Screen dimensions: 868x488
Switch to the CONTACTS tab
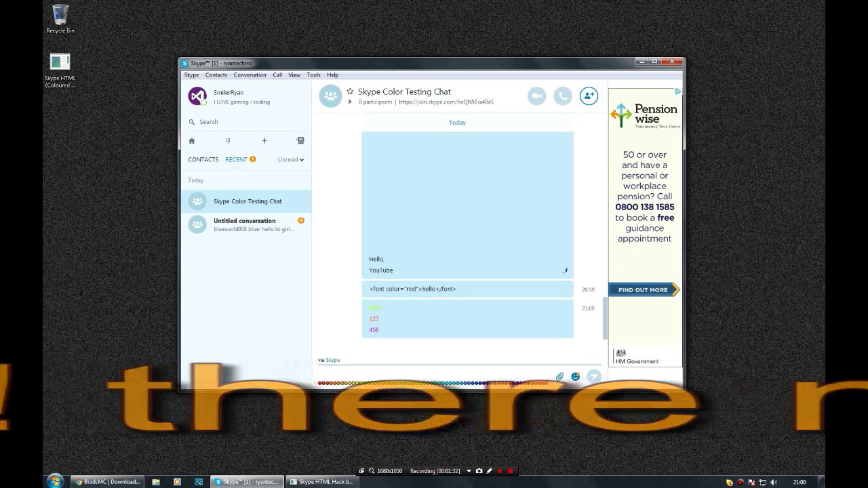pos(203,160)
